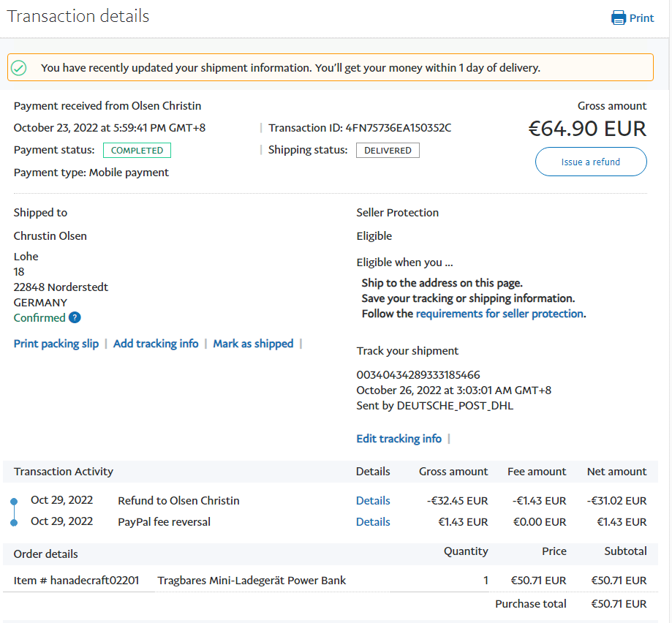Click the item Tragbares Mini-Ladegerät Power Bank
The height and width of the screenshot is (623, 672).
click(252, 581)
